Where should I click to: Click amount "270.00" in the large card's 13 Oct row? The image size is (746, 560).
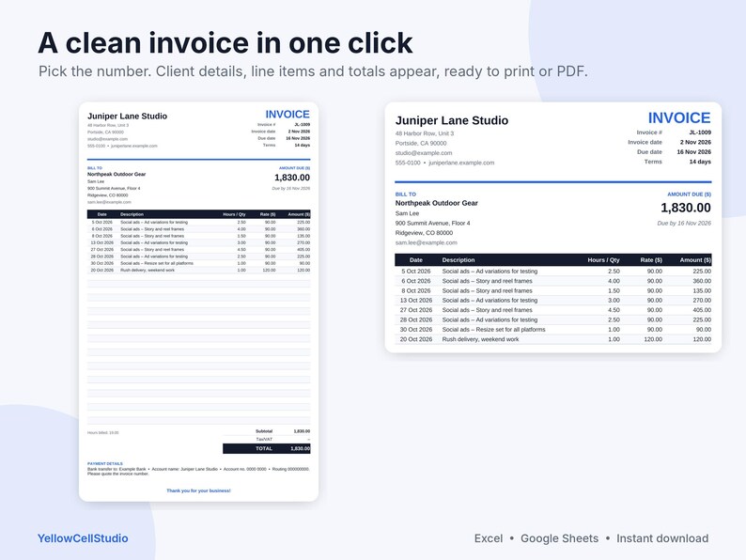point(702,301)
